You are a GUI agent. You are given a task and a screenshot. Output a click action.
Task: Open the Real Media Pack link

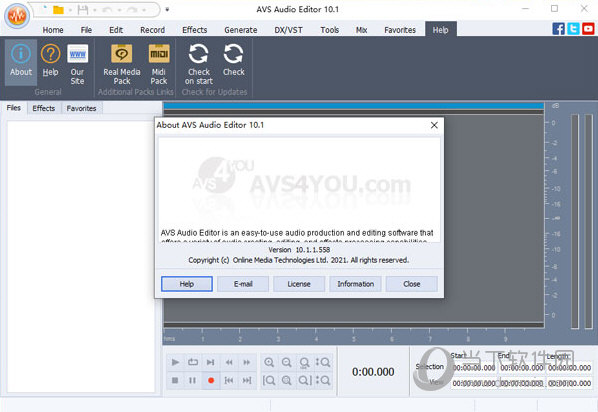coord(122,63)
